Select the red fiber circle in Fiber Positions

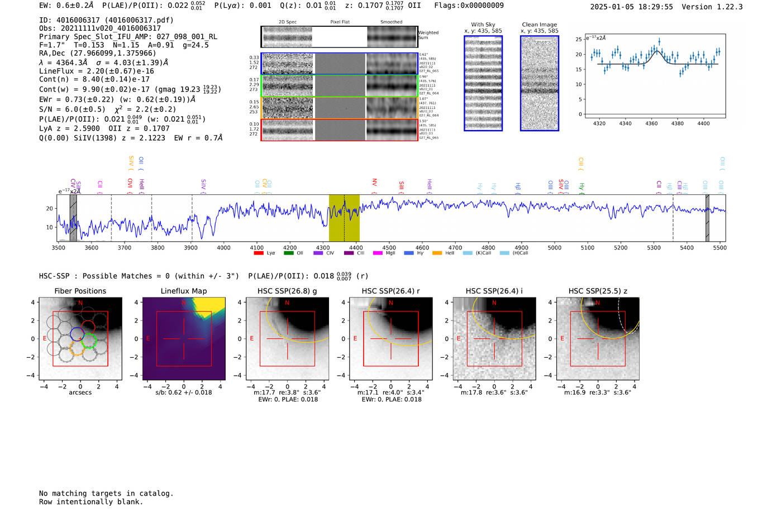click(x=88, y=327)
